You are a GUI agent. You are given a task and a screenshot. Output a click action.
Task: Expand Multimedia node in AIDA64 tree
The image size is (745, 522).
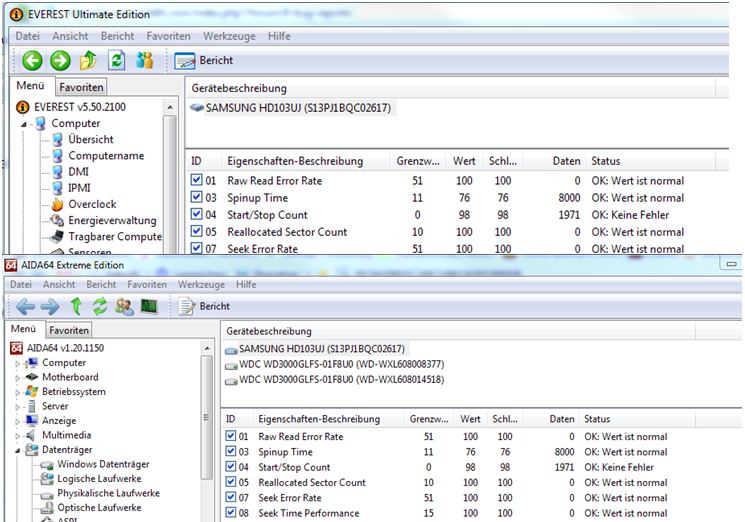click(x=18, y=436)
